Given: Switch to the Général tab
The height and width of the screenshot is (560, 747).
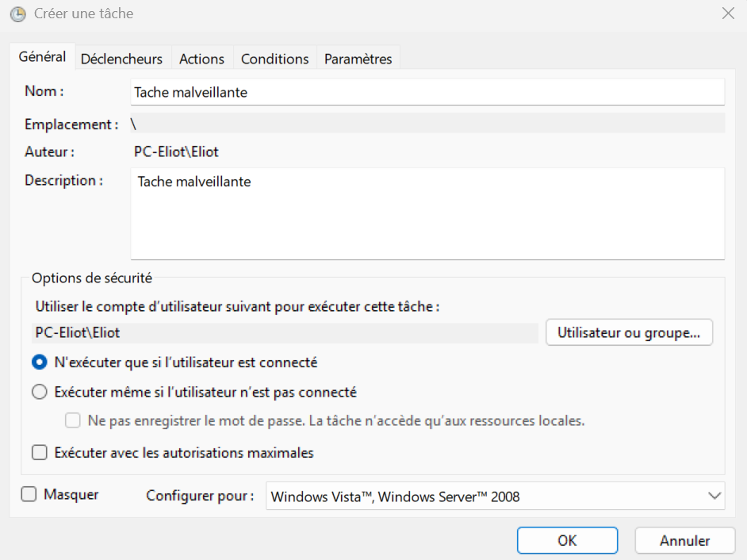Looking at the screenshot, I should 42,57.
